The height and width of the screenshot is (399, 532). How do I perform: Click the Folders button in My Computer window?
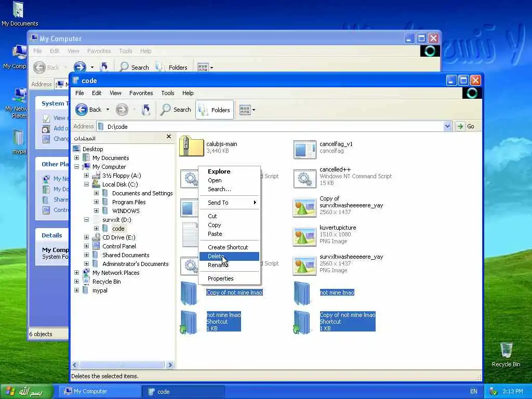click(171, 67)
